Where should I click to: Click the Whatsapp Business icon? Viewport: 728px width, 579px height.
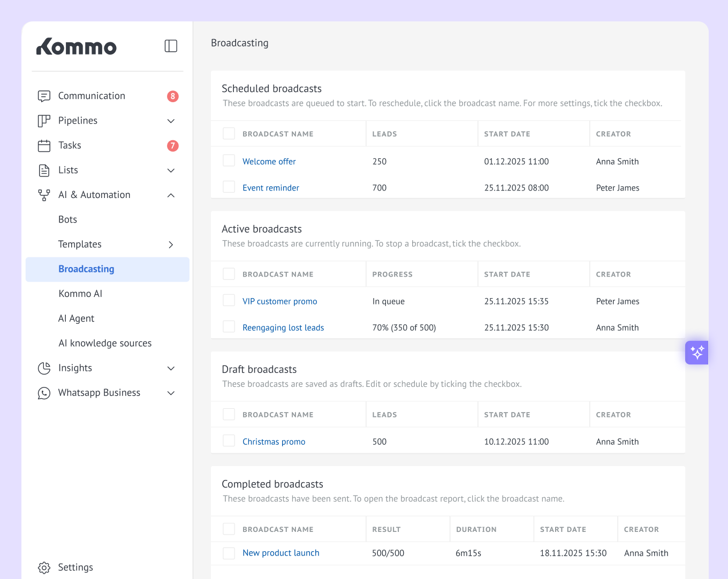(44, 393)
